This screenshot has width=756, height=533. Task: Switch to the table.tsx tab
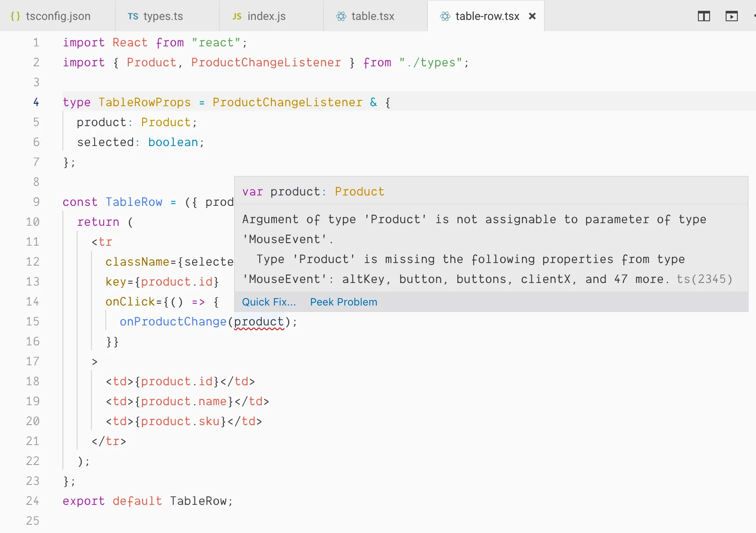[375, 16]
